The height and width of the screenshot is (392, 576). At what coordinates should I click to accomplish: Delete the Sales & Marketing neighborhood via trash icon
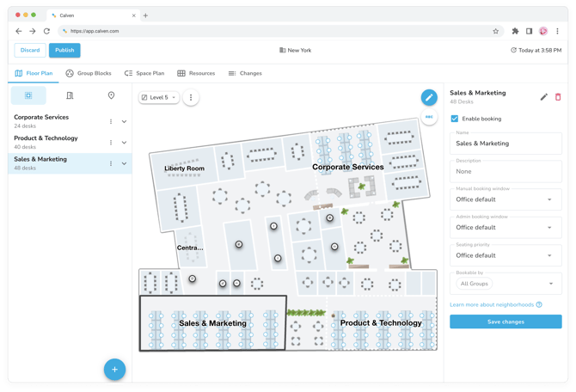click(558, 97)
